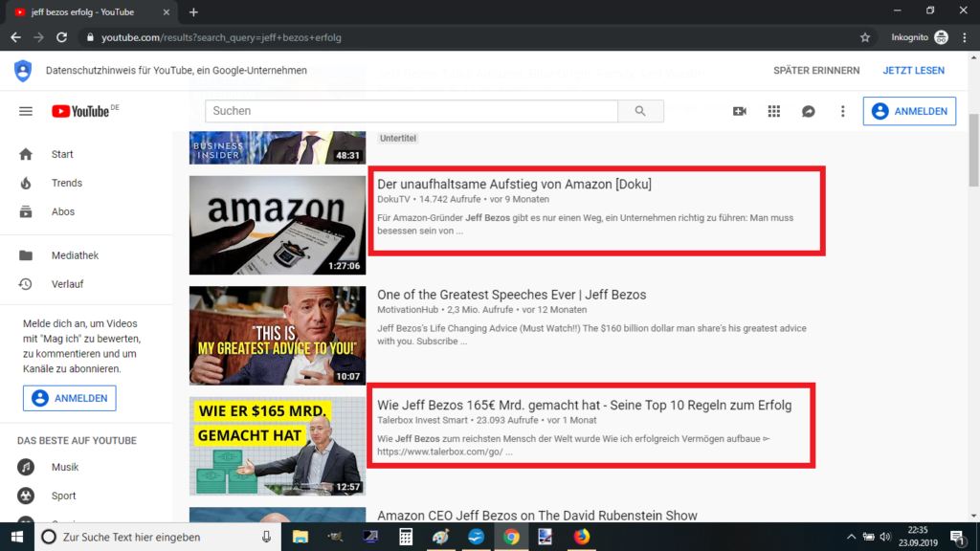
Task: Click the page's vertical scrollbar thumb
Action: [x=973, y=150]
